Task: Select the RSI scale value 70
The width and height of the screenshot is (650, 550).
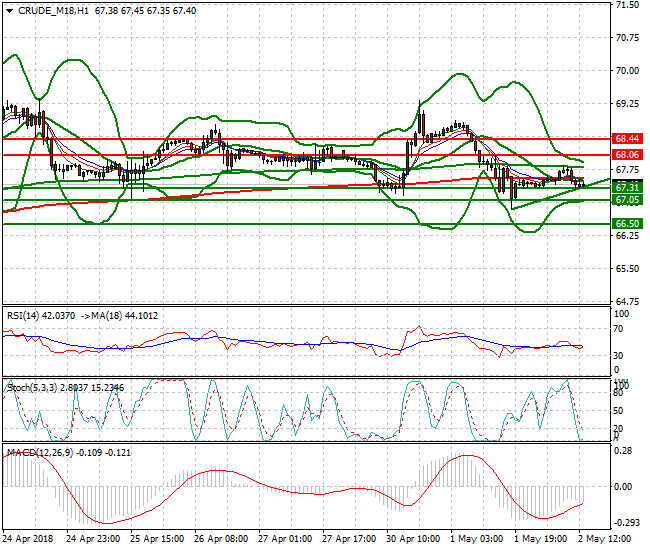Action: [x=618, y=329]
